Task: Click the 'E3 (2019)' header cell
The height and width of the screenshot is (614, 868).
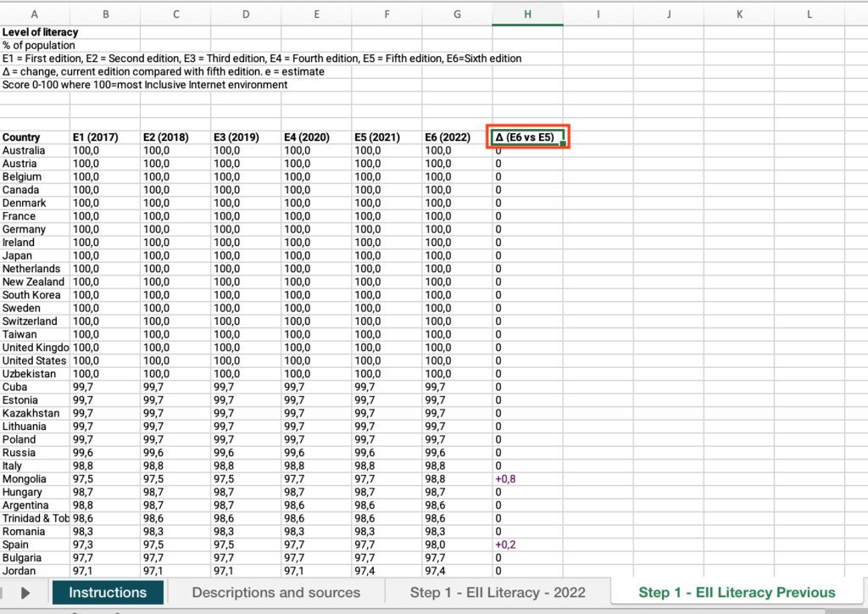Action: [x=246, y=137]
